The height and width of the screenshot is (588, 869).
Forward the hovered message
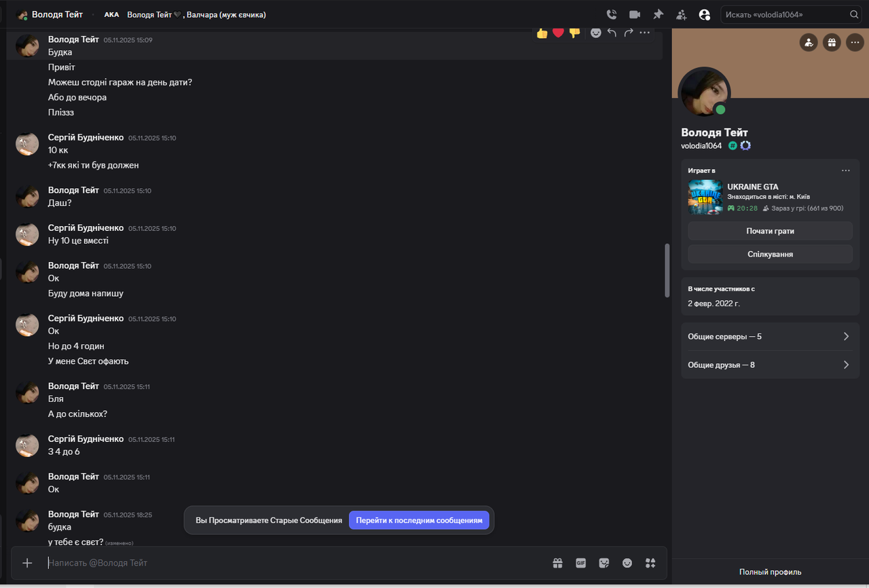click(x=628, y=33)
